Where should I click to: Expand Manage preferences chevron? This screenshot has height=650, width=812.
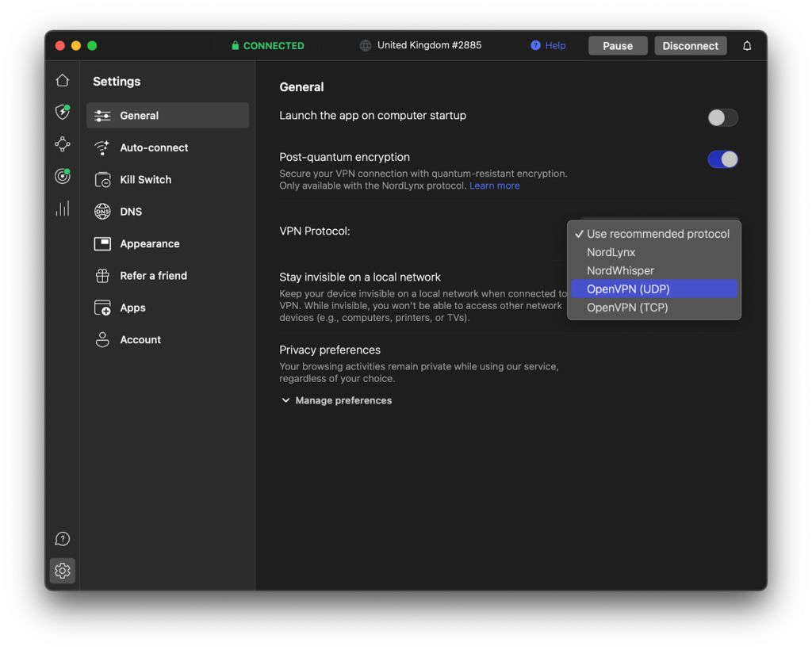[x=285, y=400]
